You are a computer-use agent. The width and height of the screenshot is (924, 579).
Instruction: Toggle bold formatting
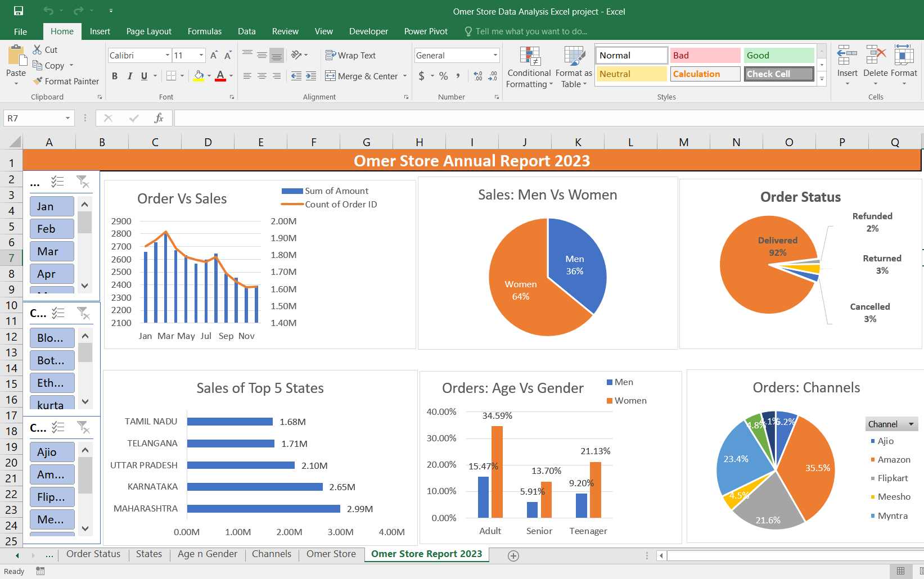coord(114,75)
